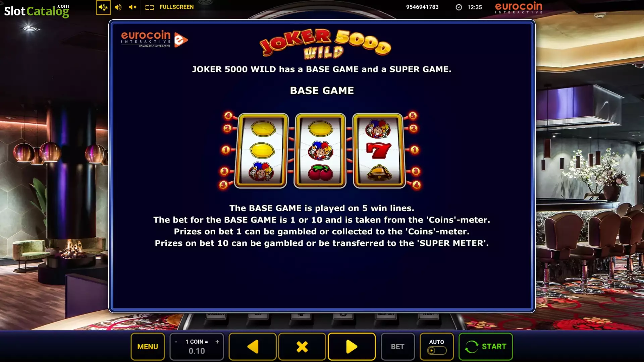Image resolution: width=644 pixels, height=362 pixels.
Task: Decrease coin value with minus
Action: (176, 342)
